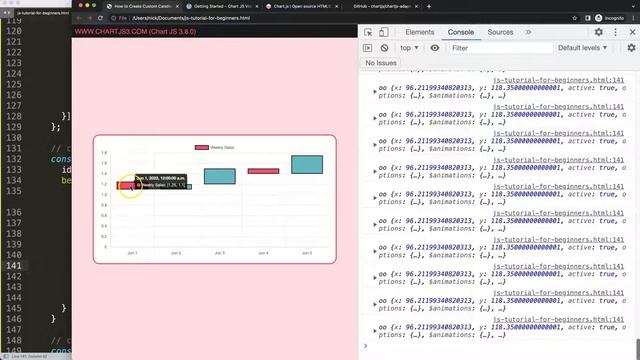
Task: Open a new browser tab with plus
Action: (x=429, y=6)
